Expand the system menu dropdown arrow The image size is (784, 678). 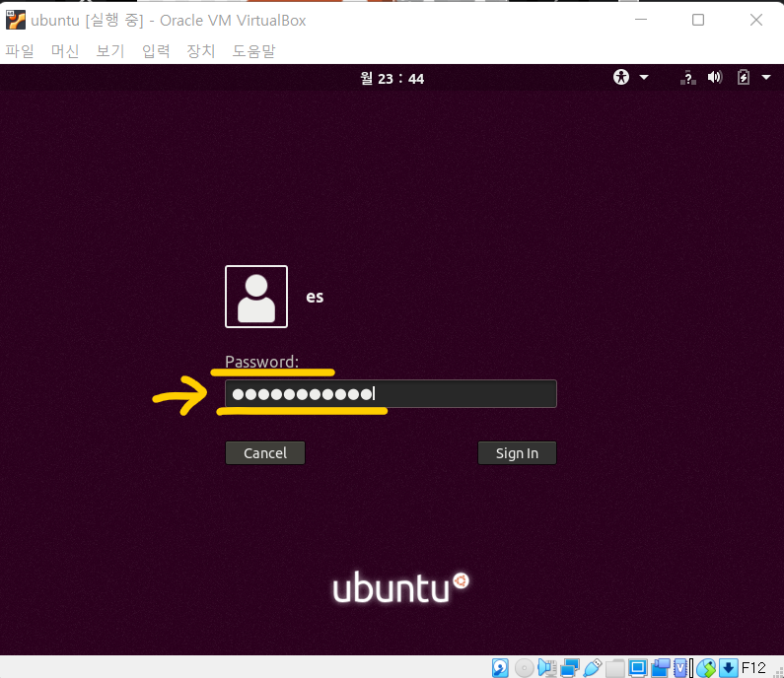(766, 78)
